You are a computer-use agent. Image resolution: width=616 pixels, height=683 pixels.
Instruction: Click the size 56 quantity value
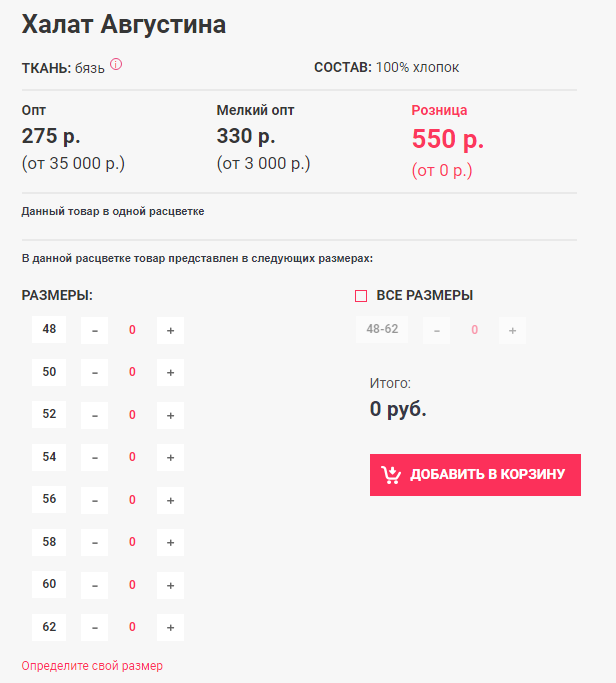[x=132, y=500]
